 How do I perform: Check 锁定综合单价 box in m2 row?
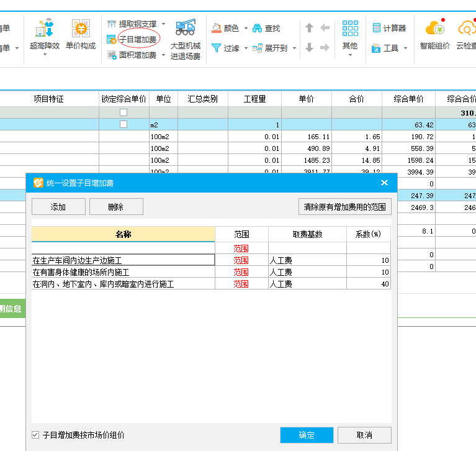click(123, 124)
